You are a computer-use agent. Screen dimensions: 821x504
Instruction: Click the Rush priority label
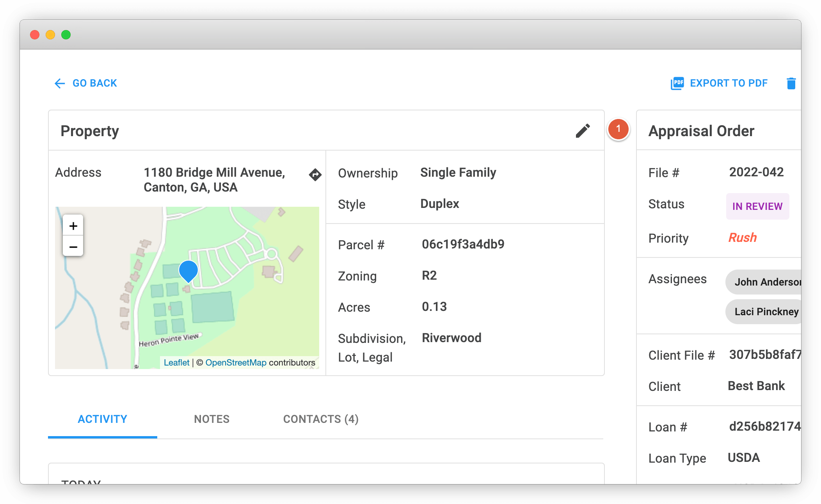tap(742, 238)
